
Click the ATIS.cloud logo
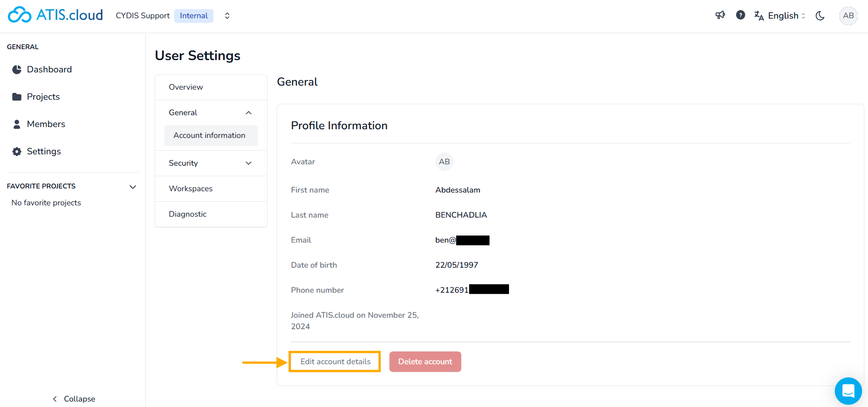(56, 15)
